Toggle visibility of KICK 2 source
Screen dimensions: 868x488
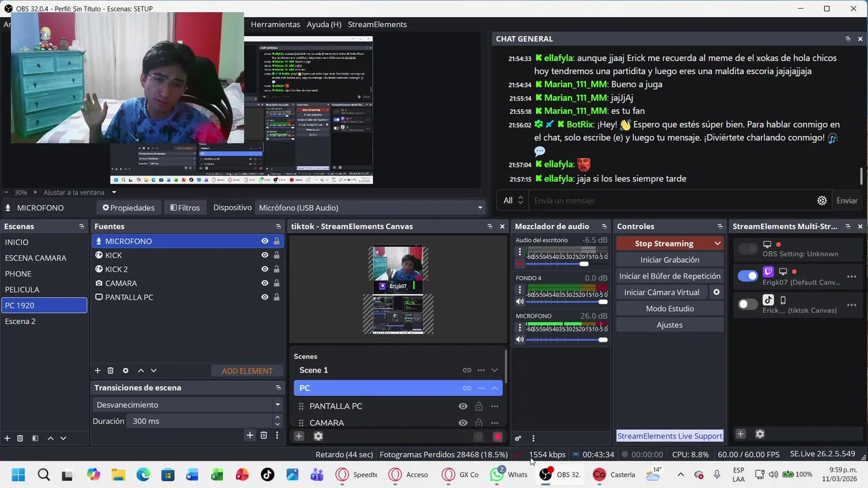click(264, 269)
